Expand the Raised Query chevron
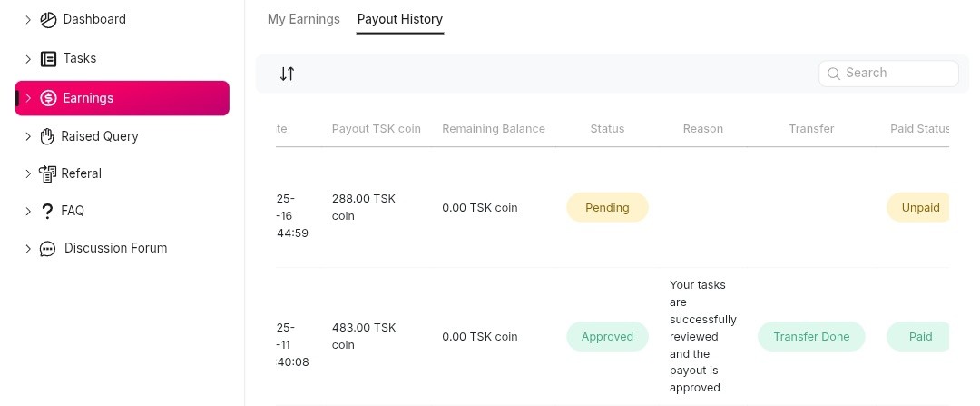980x406 pixels. pos(28,136)
